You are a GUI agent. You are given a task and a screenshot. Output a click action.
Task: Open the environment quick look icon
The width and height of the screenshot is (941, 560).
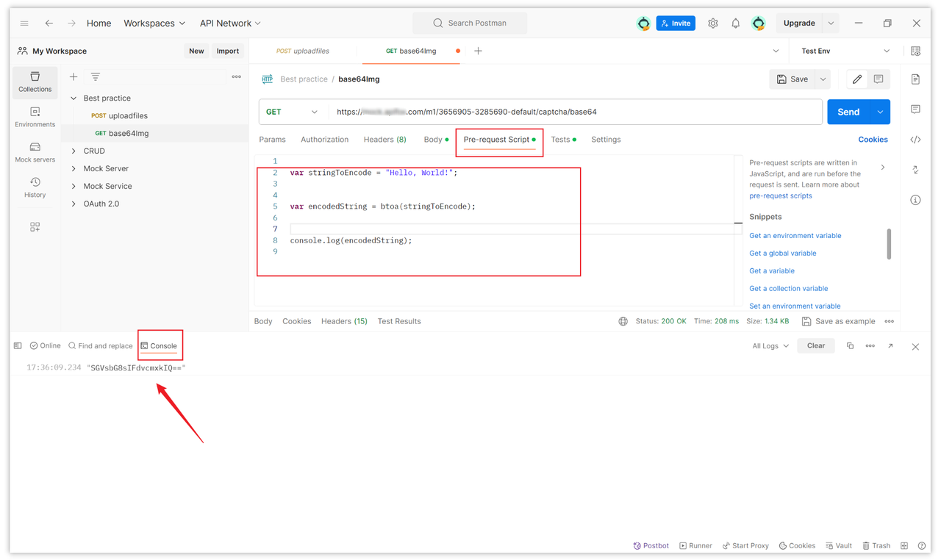(915, 51)
